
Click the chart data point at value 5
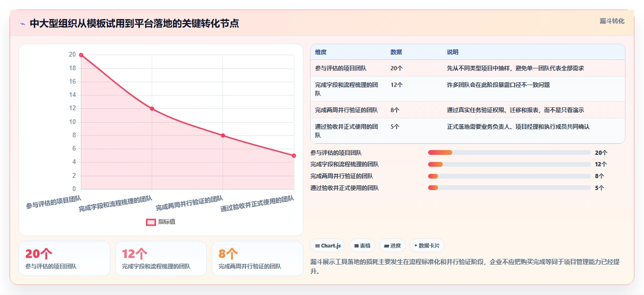[x=294, y=155]
